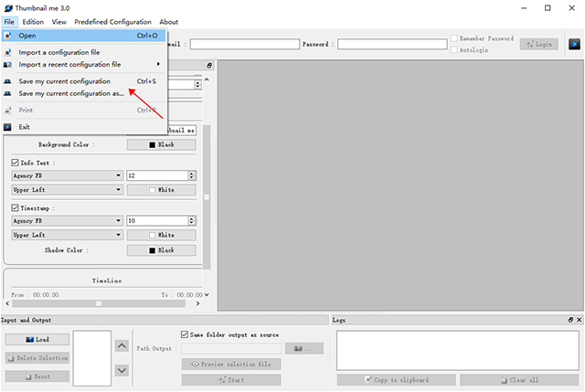Toggle Same folder output as source
This screenshot has width=585, height=392.
point(186,334)
